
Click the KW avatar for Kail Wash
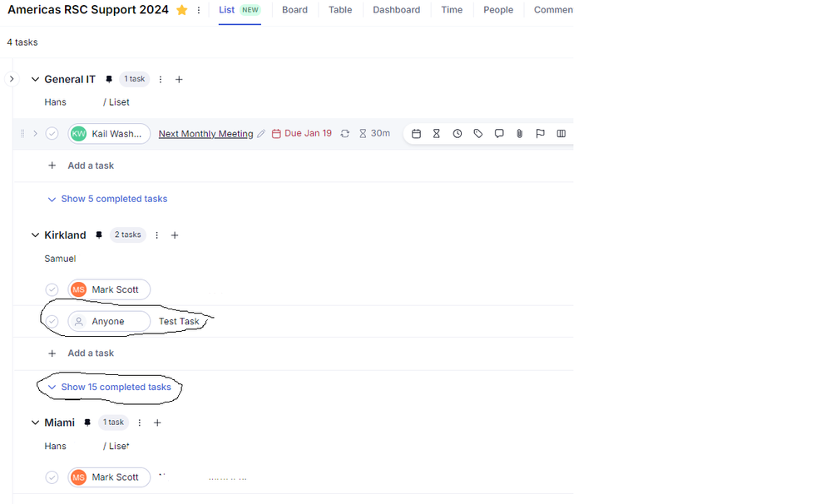tap(78, 134)
